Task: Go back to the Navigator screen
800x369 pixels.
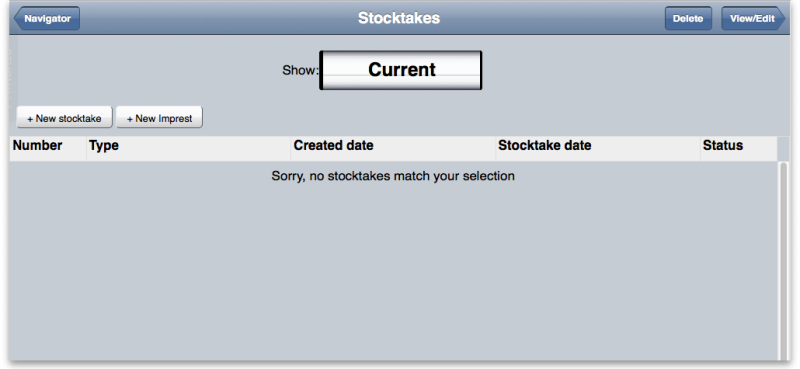Action: (47, 19)
